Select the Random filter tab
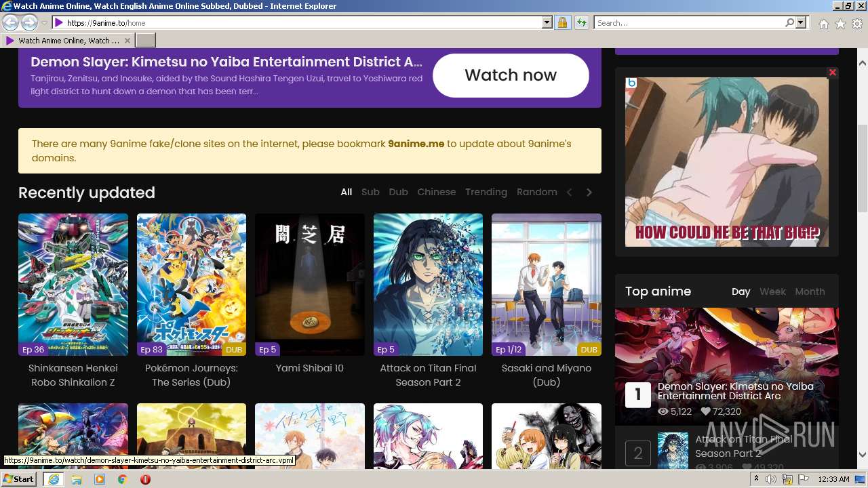Viewport: 868px width, 488px height. 536,192
